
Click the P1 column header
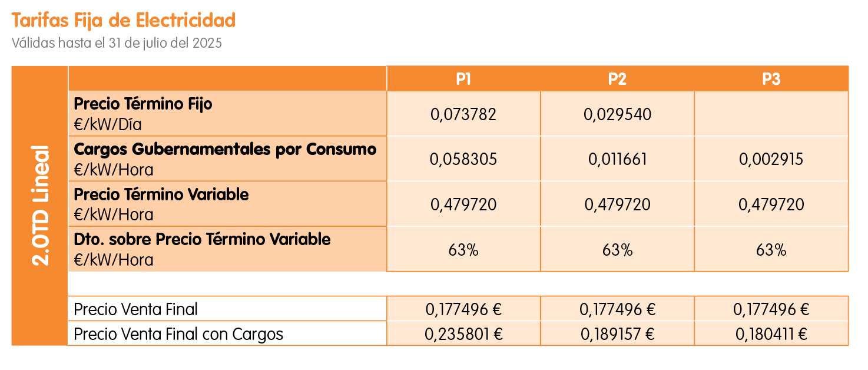[463, 79]
